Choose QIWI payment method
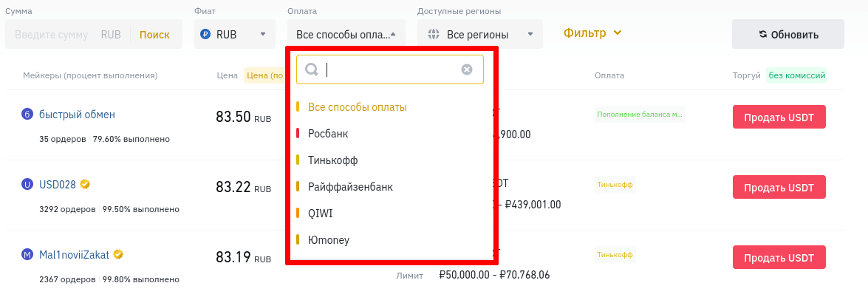 click(321, 214)
